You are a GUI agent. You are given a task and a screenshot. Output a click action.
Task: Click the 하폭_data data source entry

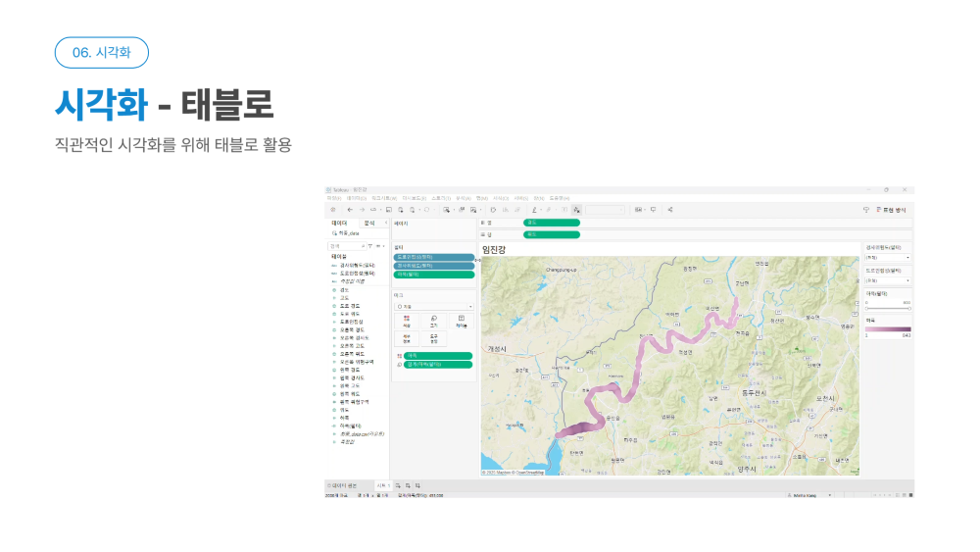pos(348,233)
